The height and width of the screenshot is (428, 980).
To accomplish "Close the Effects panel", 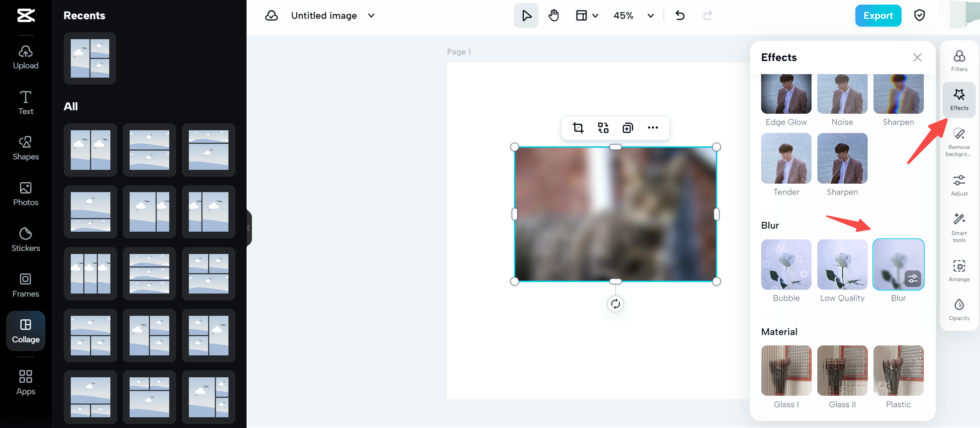I will click(918, 57).
